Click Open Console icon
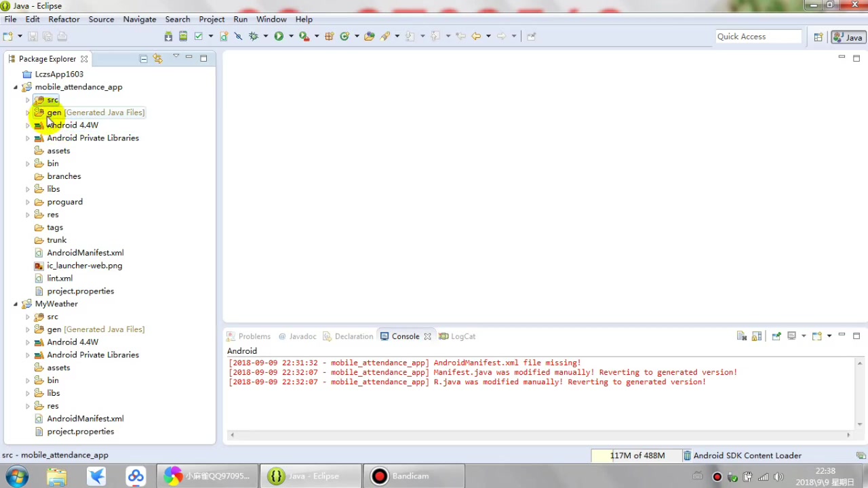Viewport: 868px width, 488px height. pyautogui.click(x=816, y=336)
